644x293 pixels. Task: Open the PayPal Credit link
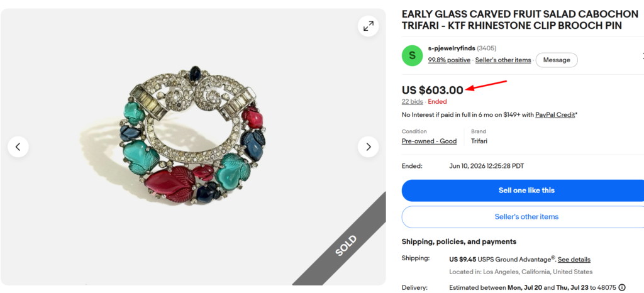coord(555,115)
